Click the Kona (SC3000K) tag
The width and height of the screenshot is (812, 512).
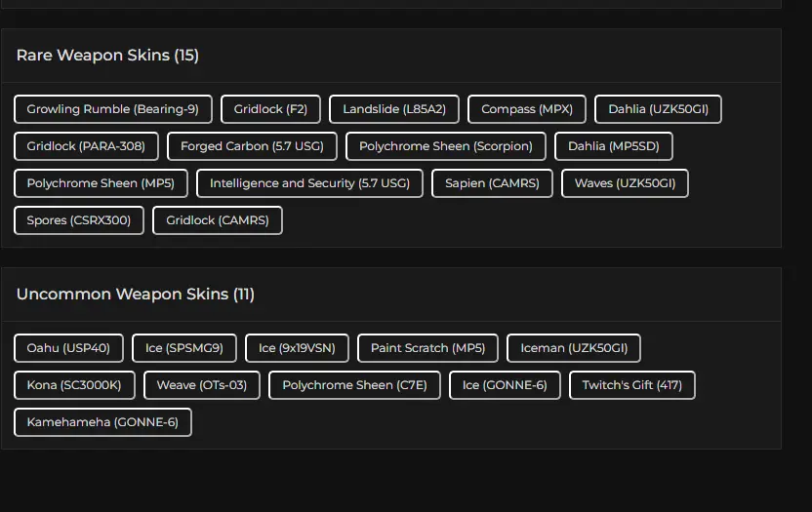coord(74,385)
